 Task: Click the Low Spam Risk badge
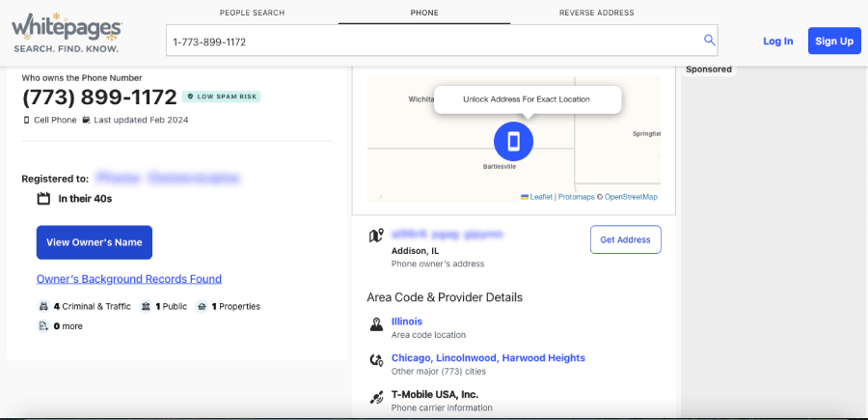pyautogui.click(x=222, y=97)
